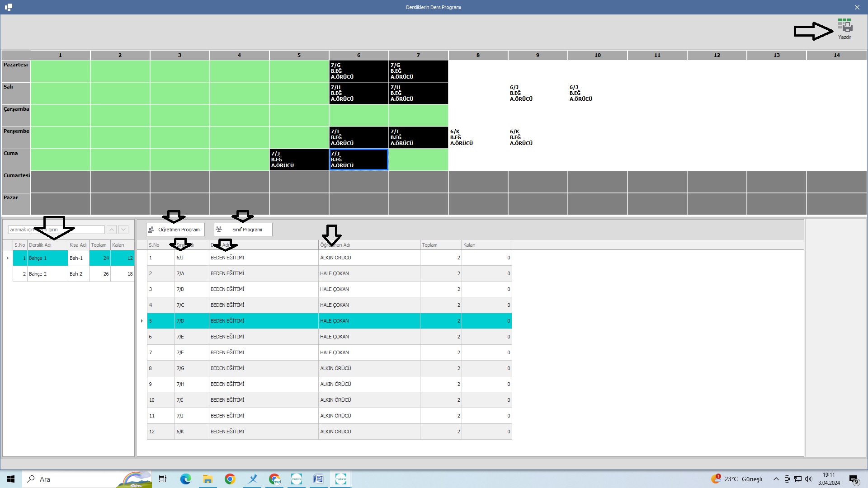Select the 7/H class row in lesson list
Viewport: 868px width, 488px height.
pos(330,384)
